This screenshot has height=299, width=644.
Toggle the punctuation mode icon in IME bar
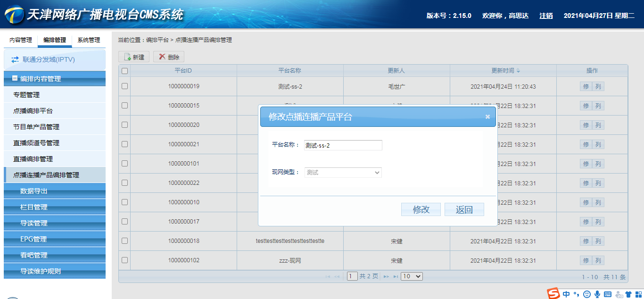pyautogui.click(x=576, y=294)
